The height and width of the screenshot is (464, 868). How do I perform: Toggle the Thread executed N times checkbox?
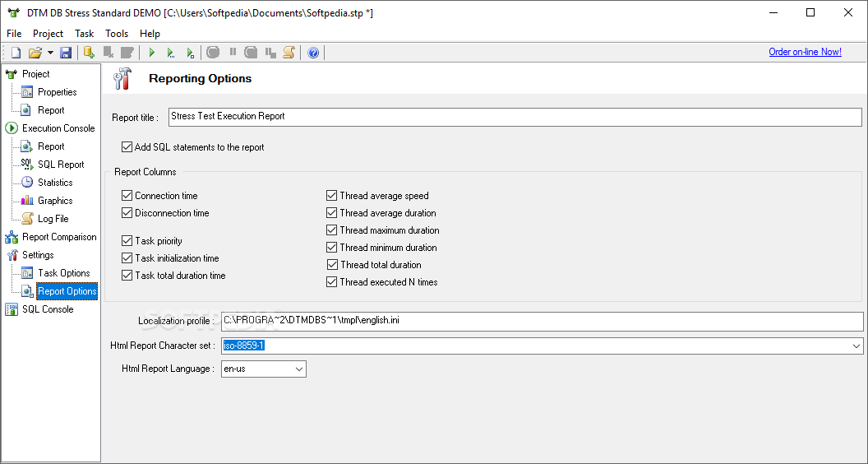[x=331, y=281]
